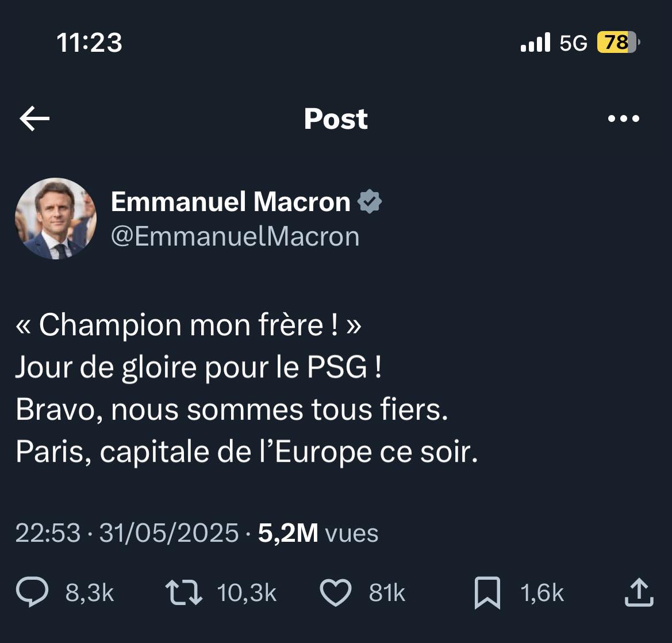Viewport: 672px width, 643px height.
Task: Click the reply speech bubble icon
Action: click(x=32, y=592)
